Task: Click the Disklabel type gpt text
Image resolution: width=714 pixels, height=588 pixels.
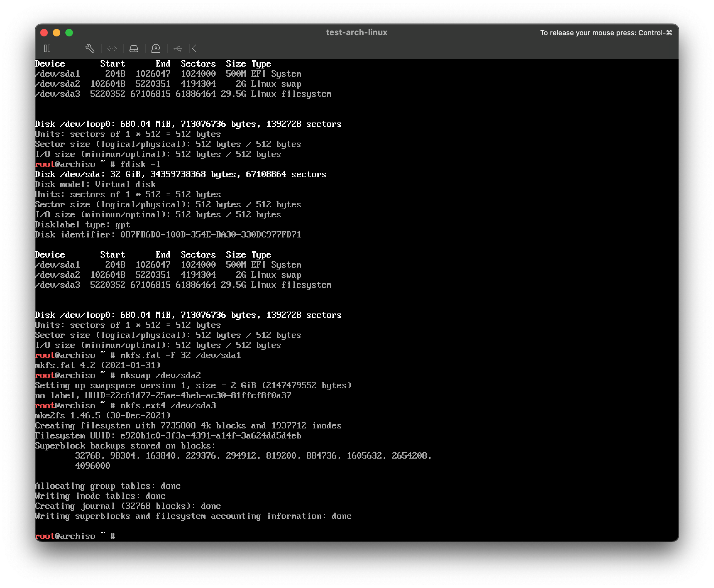Action: 82,224
